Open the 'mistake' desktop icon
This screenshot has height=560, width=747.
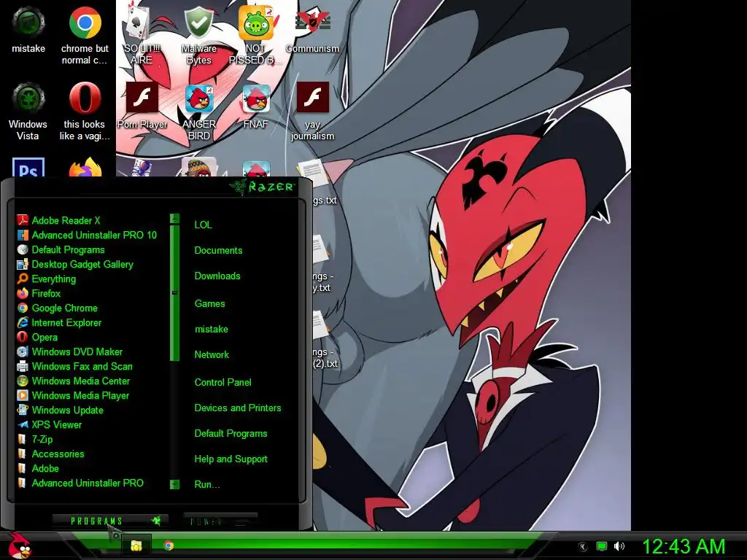(28, 29)
